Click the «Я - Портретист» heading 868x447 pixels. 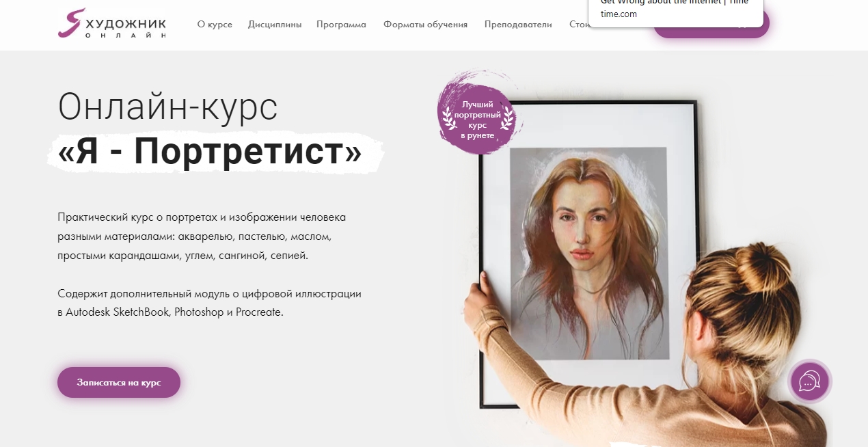pyautogui.click(x=211, y=154)
